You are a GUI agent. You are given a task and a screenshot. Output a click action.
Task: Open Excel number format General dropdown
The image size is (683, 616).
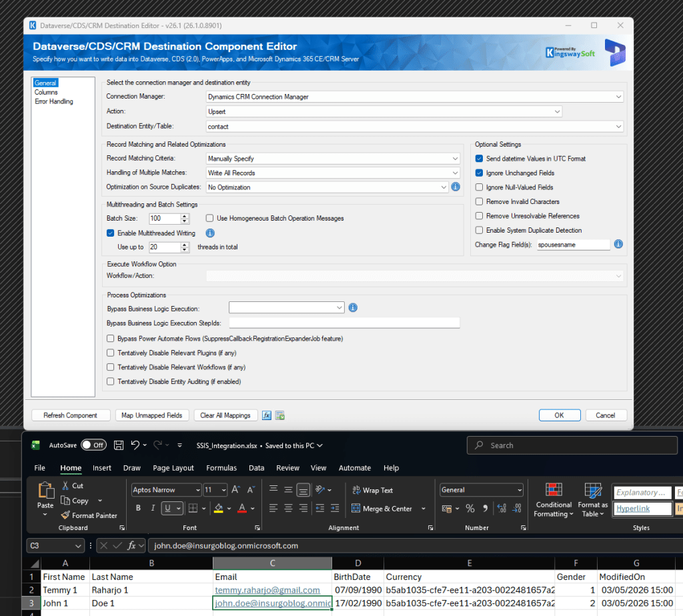[x=520, y=490]
